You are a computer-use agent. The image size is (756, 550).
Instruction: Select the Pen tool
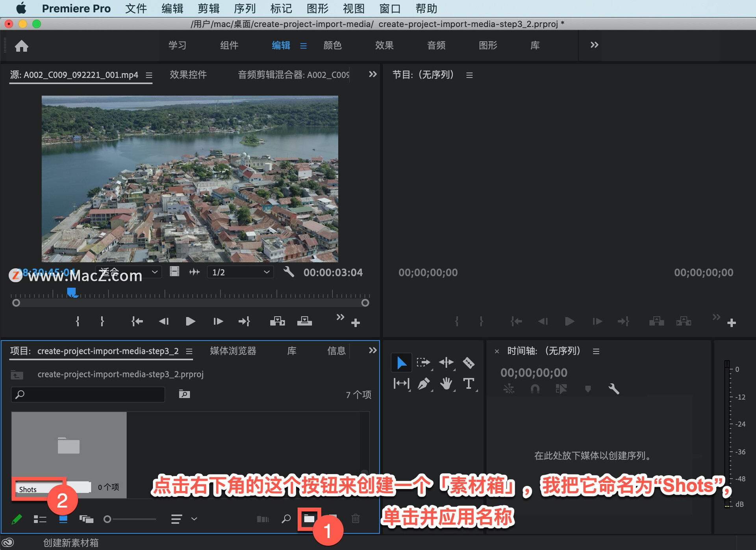pyautogui.click(x=424, y=383)
